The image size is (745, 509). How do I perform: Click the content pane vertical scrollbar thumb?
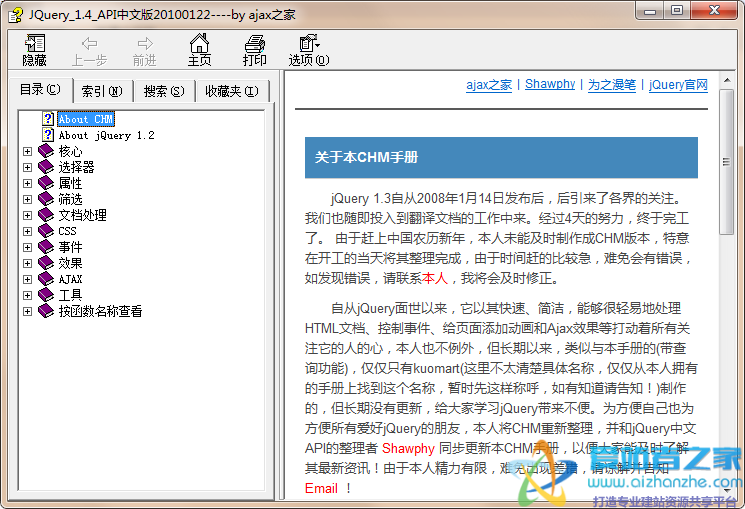[726, 162]
